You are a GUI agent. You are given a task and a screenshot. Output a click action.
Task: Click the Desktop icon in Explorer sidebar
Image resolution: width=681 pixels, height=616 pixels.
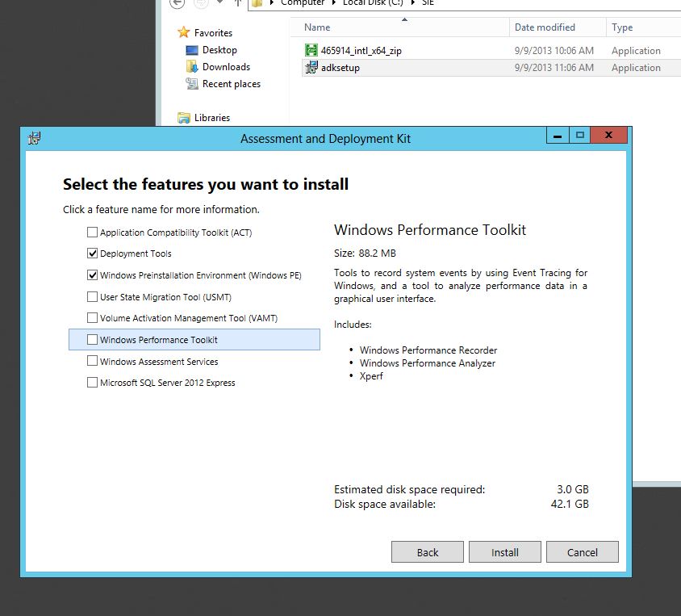pos(191,50)
